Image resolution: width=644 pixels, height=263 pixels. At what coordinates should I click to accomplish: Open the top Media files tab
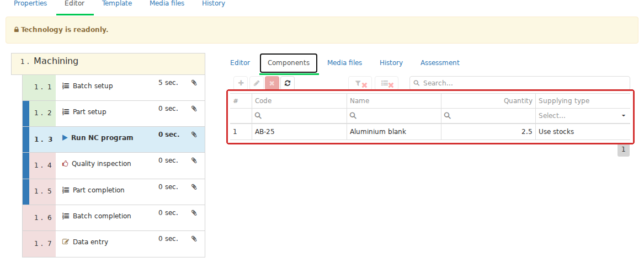167,3
